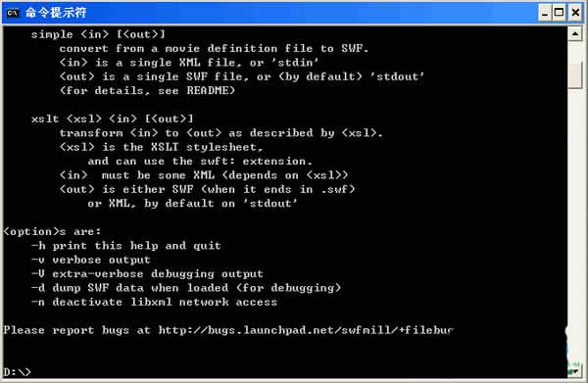
Task: Click the 命令提示符 title bar text
Action: (x=56, y=13)
